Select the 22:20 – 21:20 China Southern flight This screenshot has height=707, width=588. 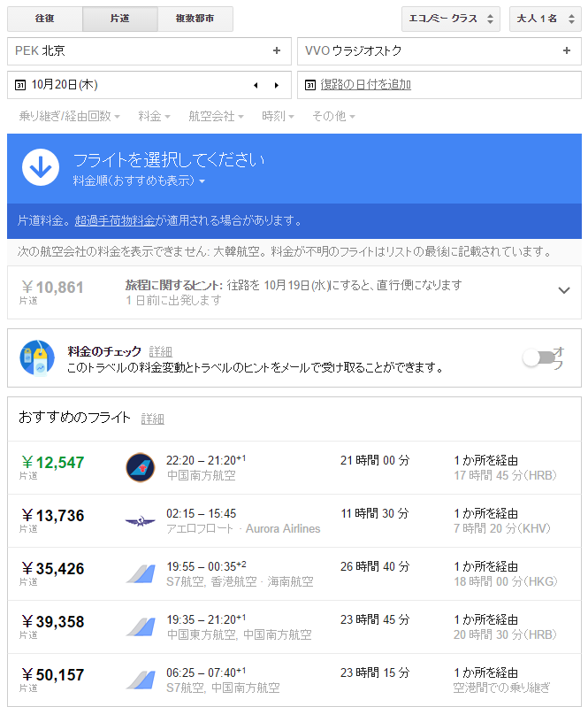click(x=294, y=467)
